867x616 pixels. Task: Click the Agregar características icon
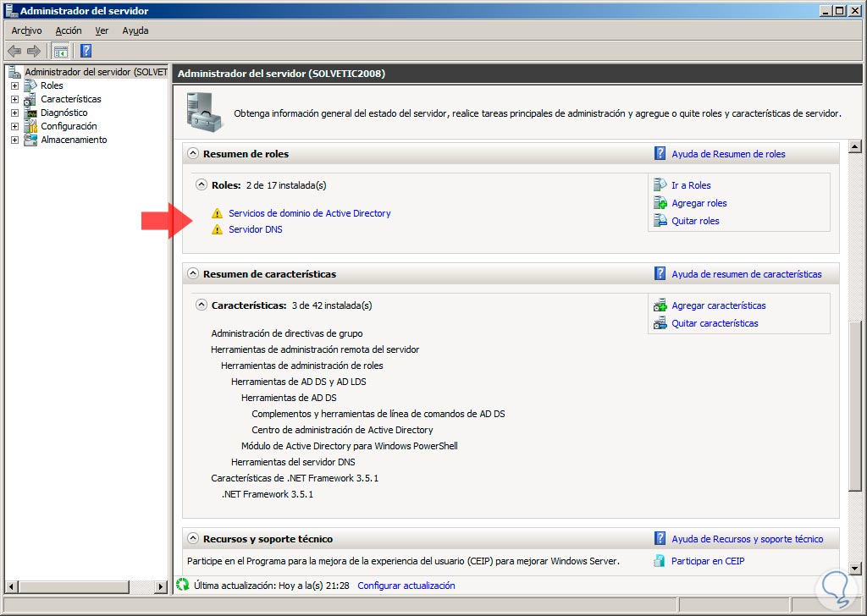coord(660,305)
